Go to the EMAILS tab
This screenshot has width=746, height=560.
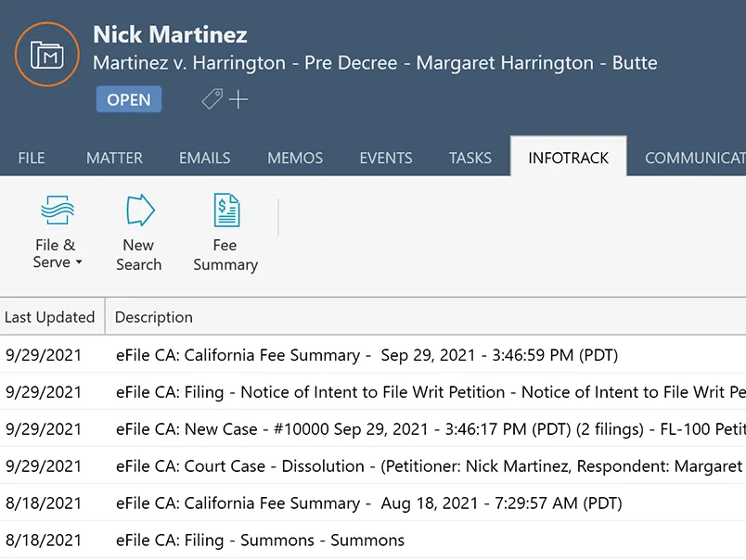(x=205, y=158)
